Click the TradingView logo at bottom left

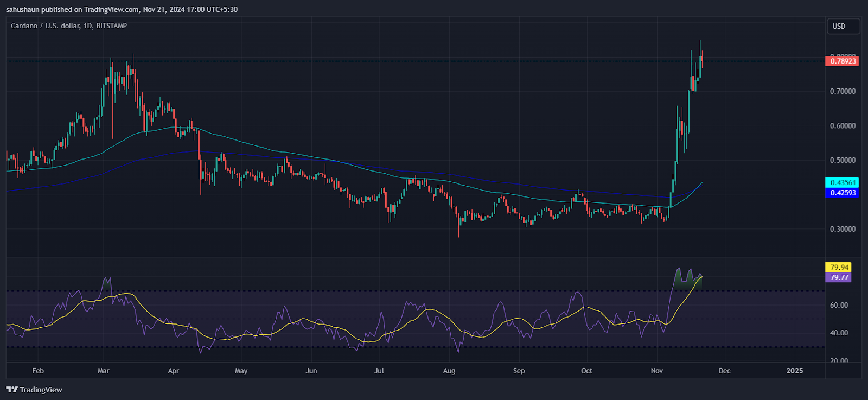click(34, 390)
